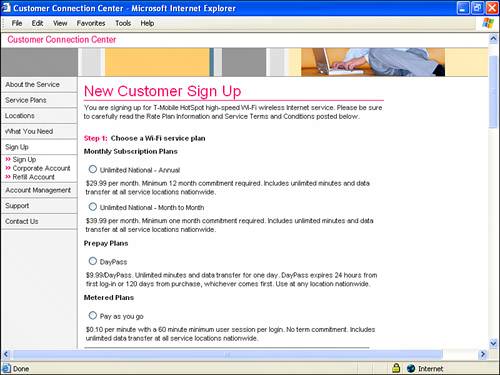Screen dimensions: 500x375
Task: Click the scroll up arrow of vertical scrollbar
Action: 493,39
